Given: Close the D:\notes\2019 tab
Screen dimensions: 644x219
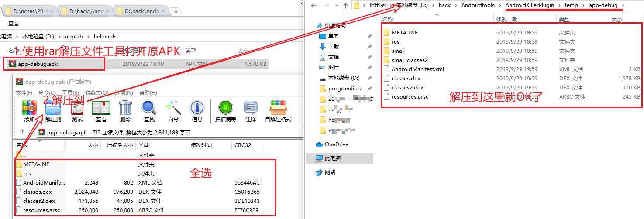Looking at the screenshot, I should (52, 10).
